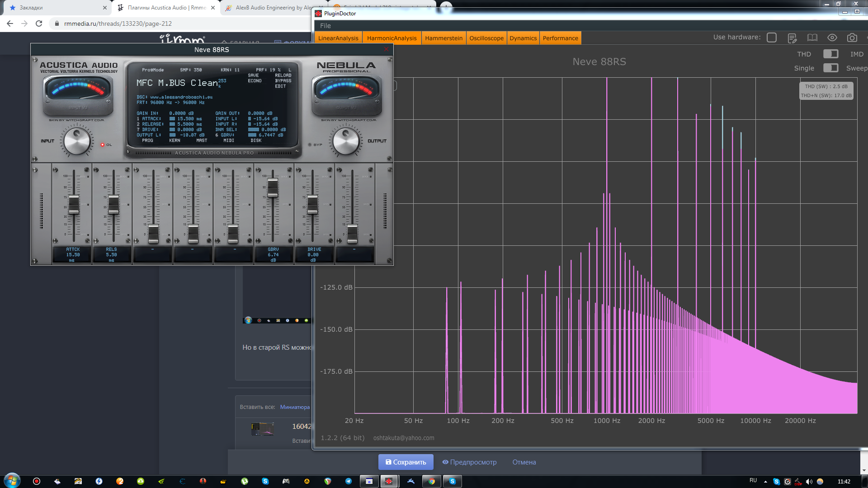Screen dimensions: 868x488
Task: Click the Предпросмотр preview link
Action: (x=469, y=462)
